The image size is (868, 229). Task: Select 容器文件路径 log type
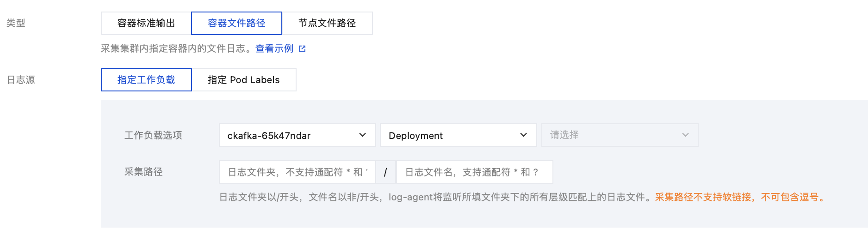(236, 23)
